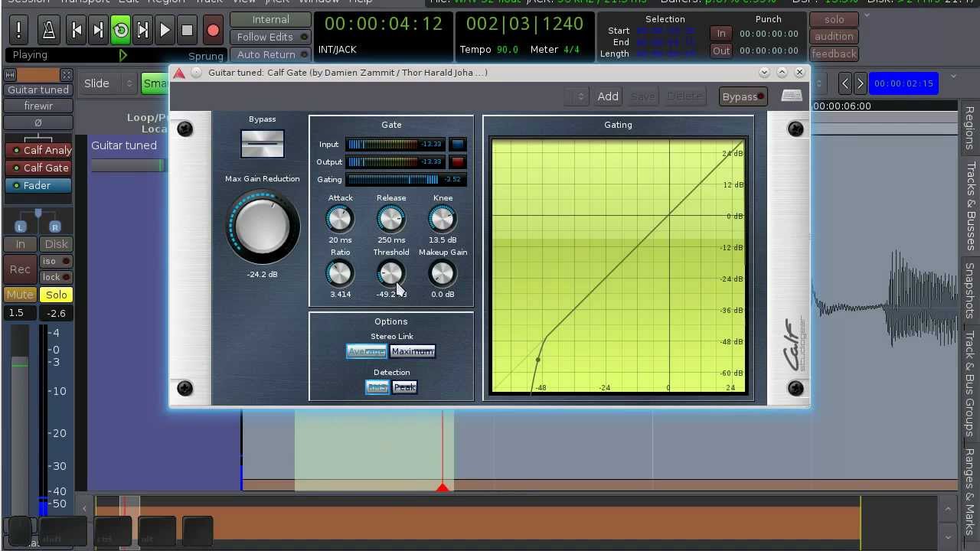Screen dimensions: 980x551
Task: Click the solo alert indicator
Action: [x=834, y=20]
